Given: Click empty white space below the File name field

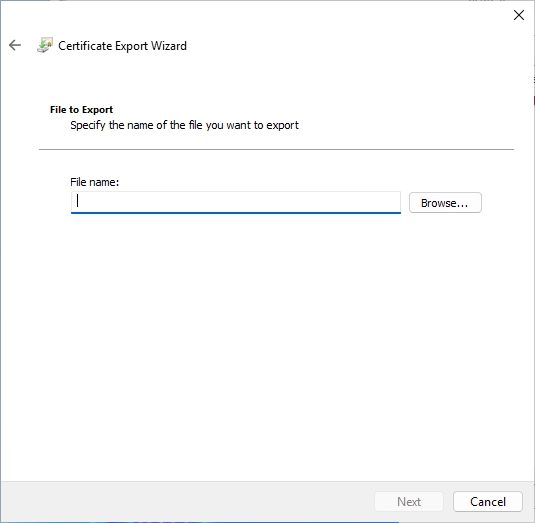Looking at the screenshot, I should [x=266, y=341].
